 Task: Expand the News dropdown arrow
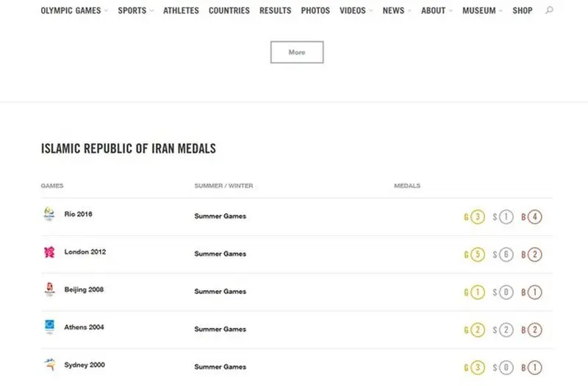[x=409, y=11]
